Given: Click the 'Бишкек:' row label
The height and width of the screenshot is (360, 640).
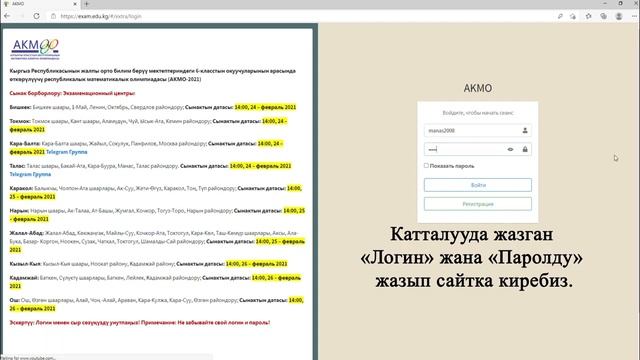Looking at the screenshot, I should [x=20, y=107].
